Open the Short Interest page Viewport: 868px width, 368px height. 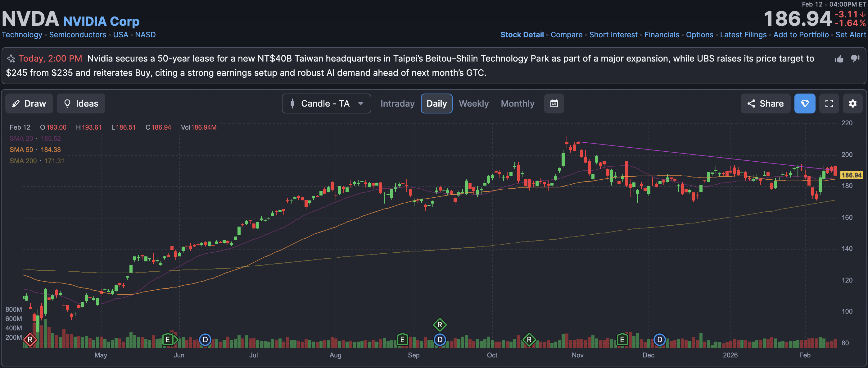tap(613, 35)
